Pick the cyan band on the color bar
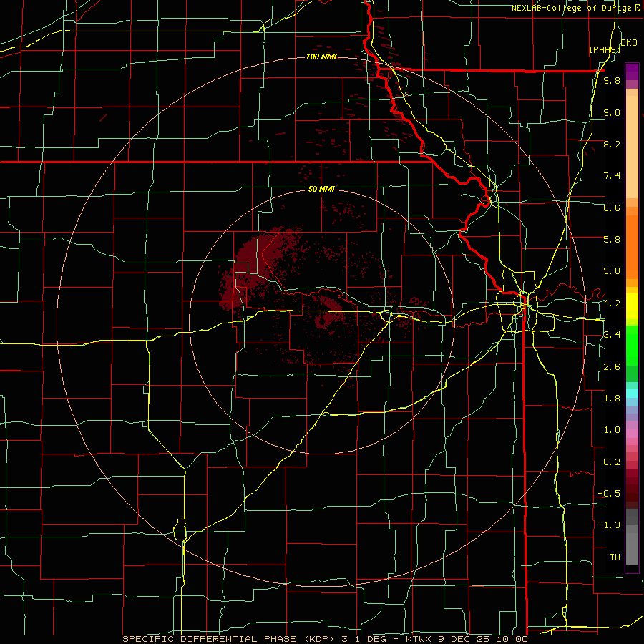The height and width of the screenshot is (644, 644). coord(632,394)
